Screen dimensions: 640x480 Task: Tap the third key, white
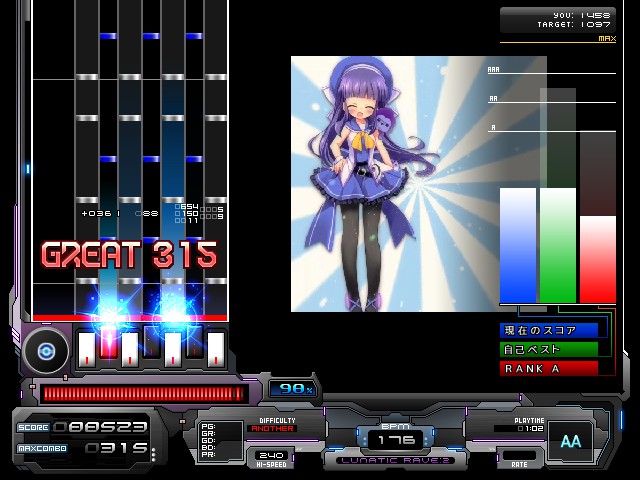point(130,349)
